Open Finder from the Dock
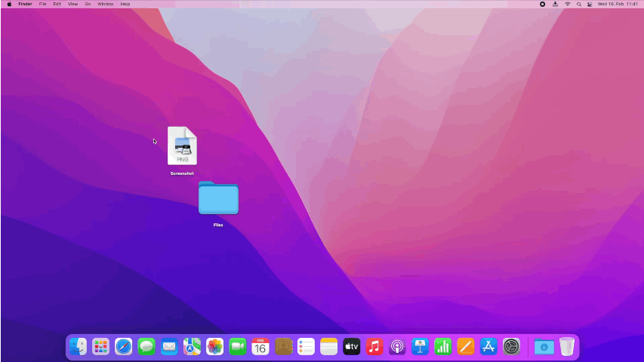This screenshot has height=362, width=644. [78, 347]
